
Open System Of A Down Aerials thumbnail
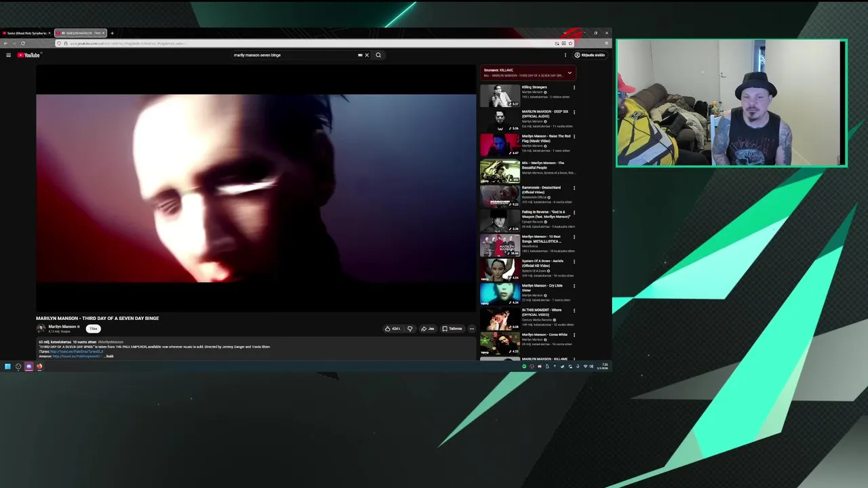(500, 270)
